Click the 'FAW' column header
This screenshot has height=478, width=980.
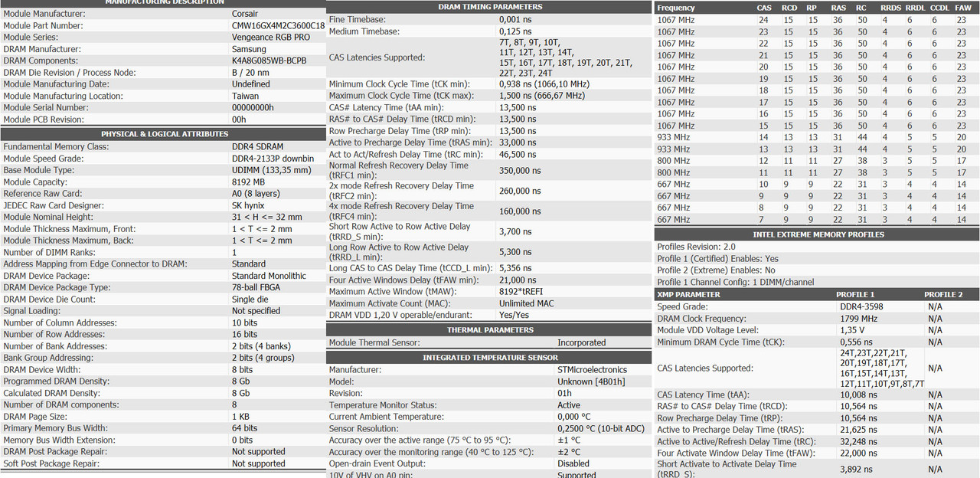coord(962,8)
